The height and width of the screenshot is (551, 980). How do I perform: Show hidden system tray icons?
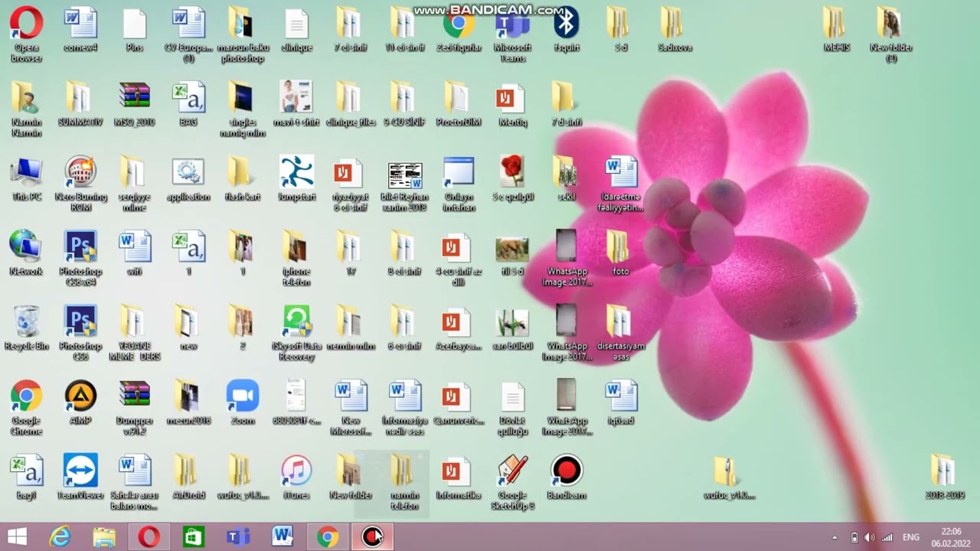835,537
